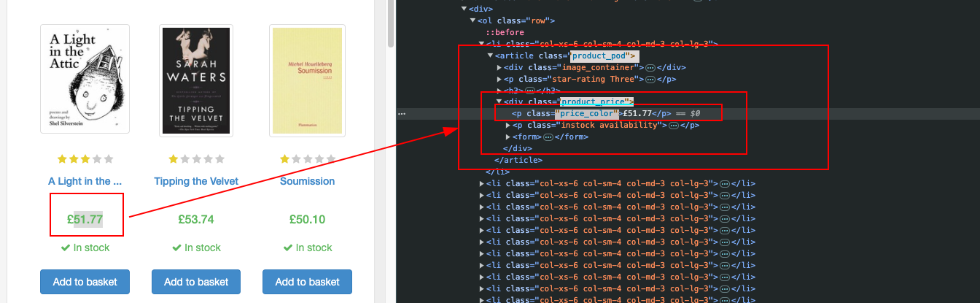Click the In stock checkmark under Tipping the Velvet
Viewport: 980px width, 303px height.
click(177, 248)
